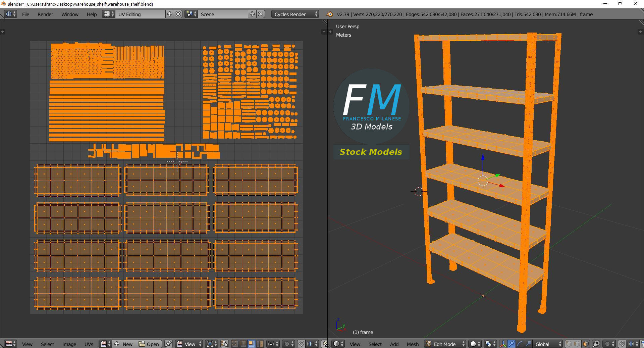Click the Scene name field
The width and height of the screenshot is (644, 348).
[x=223, y=14]
